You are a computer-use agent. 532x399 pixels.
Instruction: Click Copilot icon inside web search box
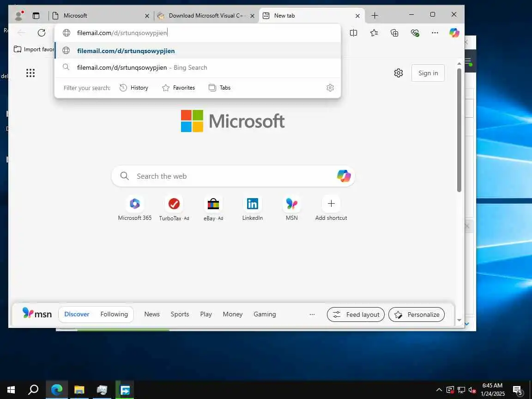click(x=344, y=176)
